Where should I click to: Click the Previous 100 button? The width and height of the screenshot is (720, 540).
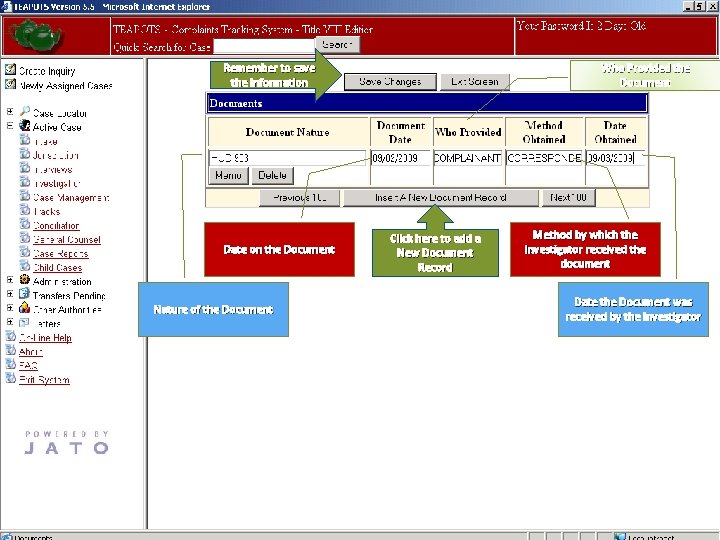point(299,198)
